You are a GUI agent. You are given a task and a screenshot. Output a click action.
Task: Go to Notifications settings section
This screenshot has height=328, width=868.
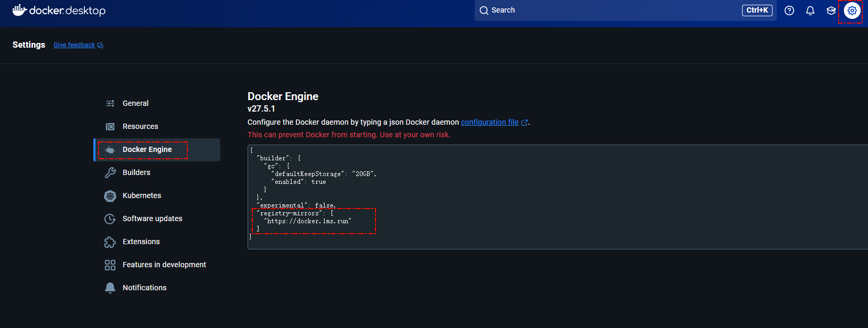click(x=157, y=288)
